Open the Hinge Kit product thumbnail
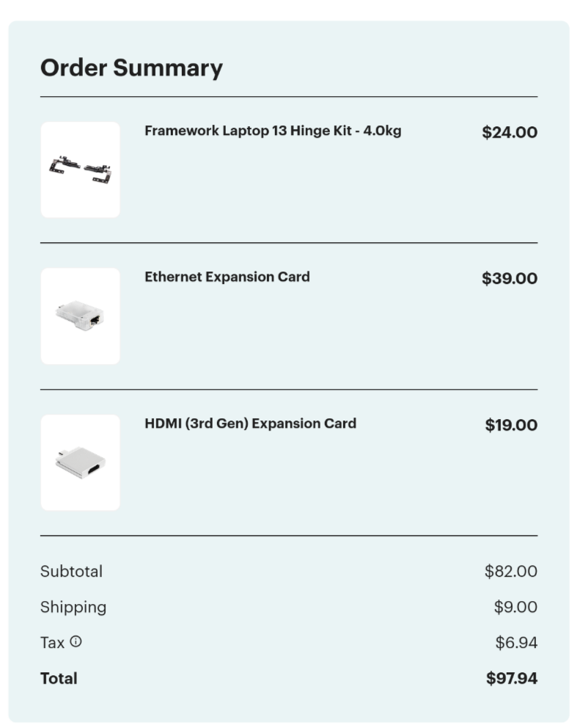The height and width of the screenshot is (728, 580). [80, 170]
